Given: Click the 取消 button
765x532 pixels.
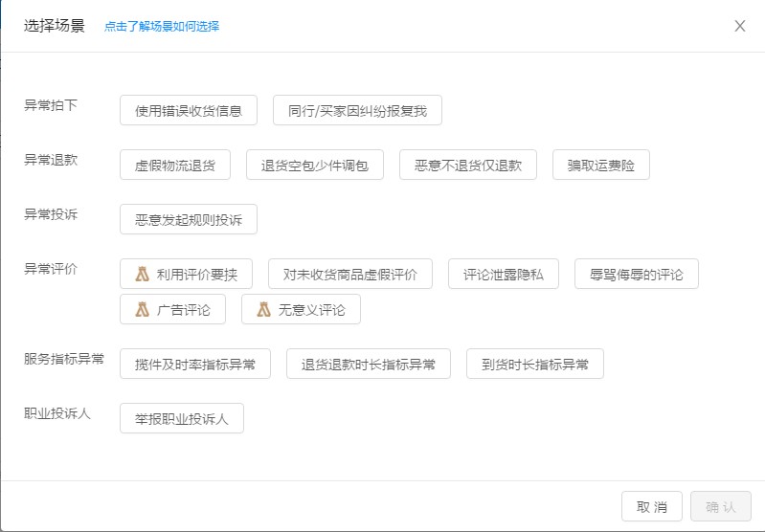Looking at the screenshot, I should pyautogui.click(x=651, y=506).
